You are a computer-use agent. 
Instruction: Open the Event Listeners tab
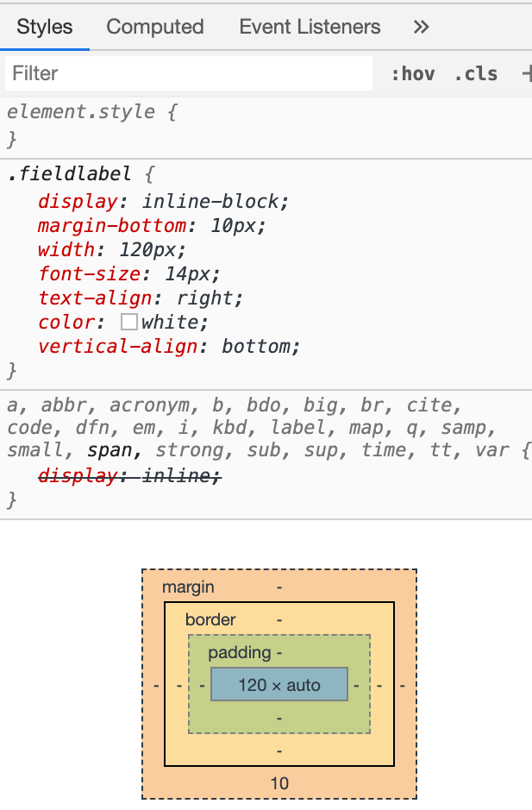[310, 27]
